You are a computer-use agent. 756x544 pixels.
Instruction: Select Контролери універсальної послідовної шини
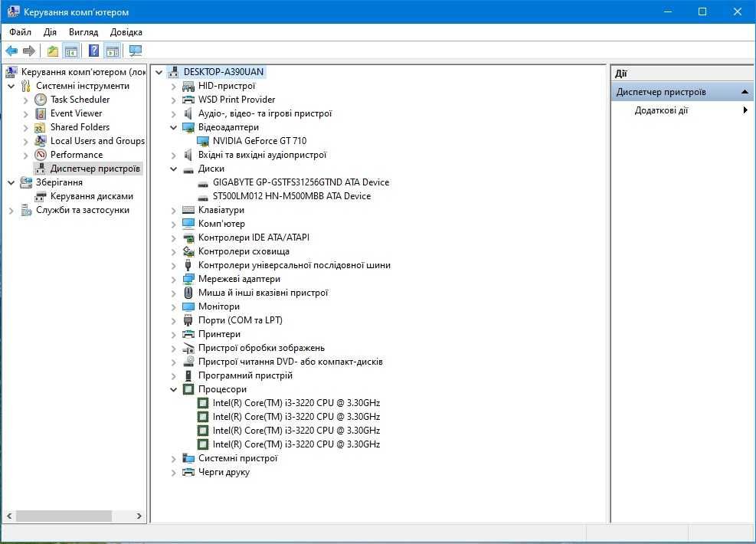pos(294,265)
